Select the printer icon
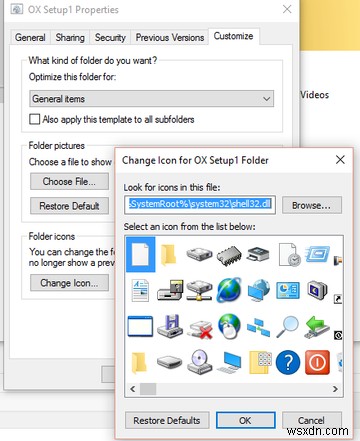 pos(258,255)
